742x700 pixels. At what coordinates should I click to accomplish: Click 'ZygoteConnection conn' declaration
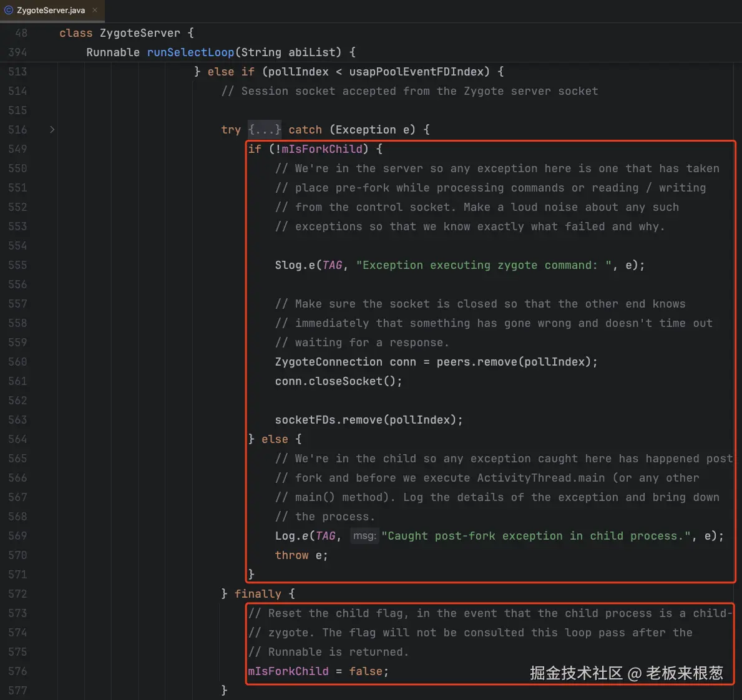[x=346, y=362]
